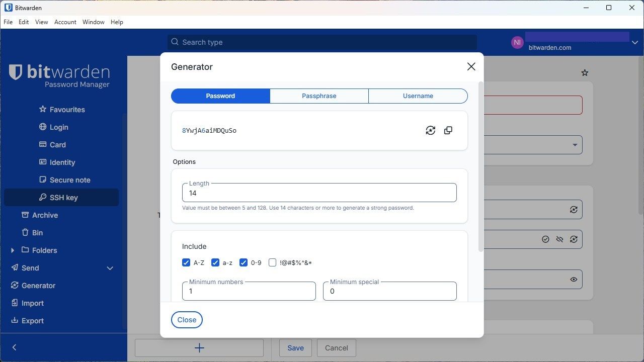Open the File menu
644x362 pixels.
pyautogui.click(x=8, y=22)
